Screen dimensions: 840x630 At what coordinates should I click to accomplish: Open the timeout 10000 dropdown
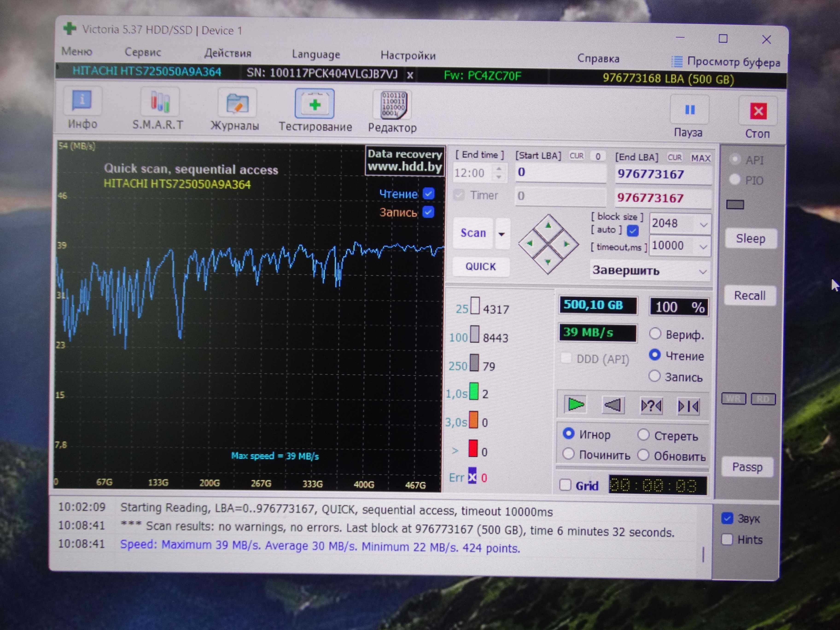click(703, 247)
